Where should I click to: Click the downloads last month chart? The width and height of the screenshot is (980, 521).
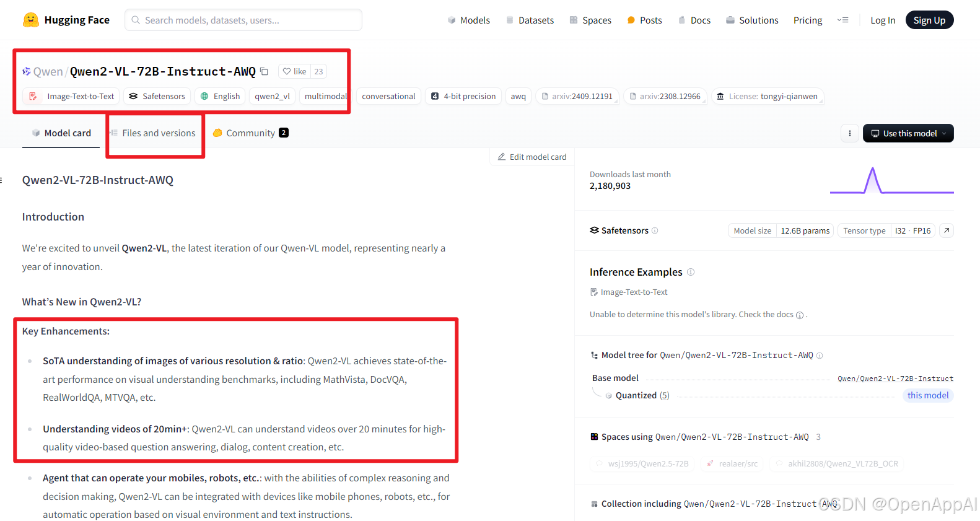891,180
